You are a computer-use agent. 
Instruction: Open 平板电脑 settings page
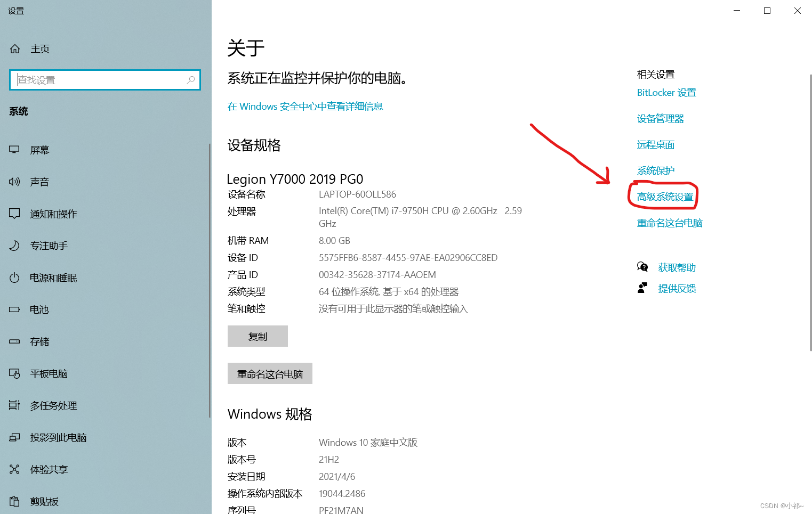49,373
